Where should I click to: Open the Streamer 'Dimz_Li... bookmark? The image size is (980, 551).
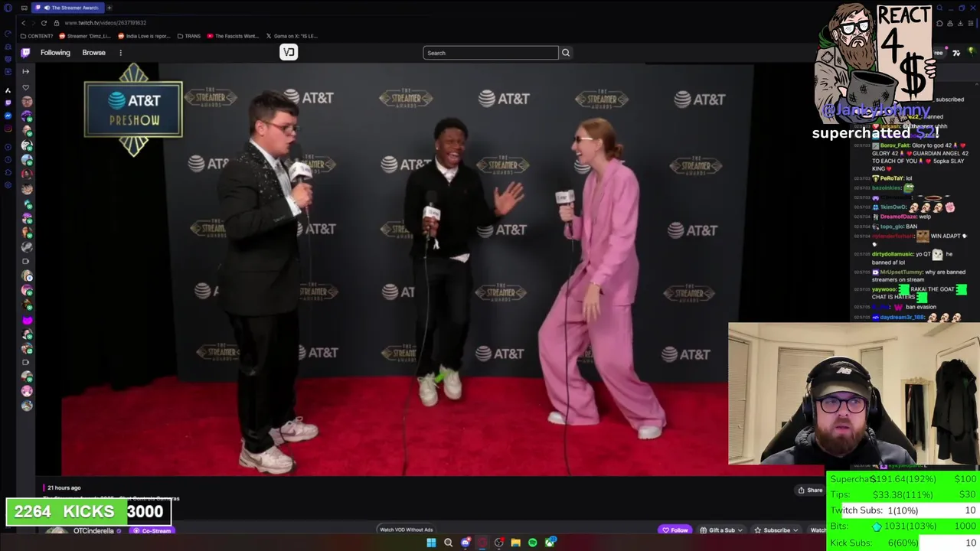[85, 36]
